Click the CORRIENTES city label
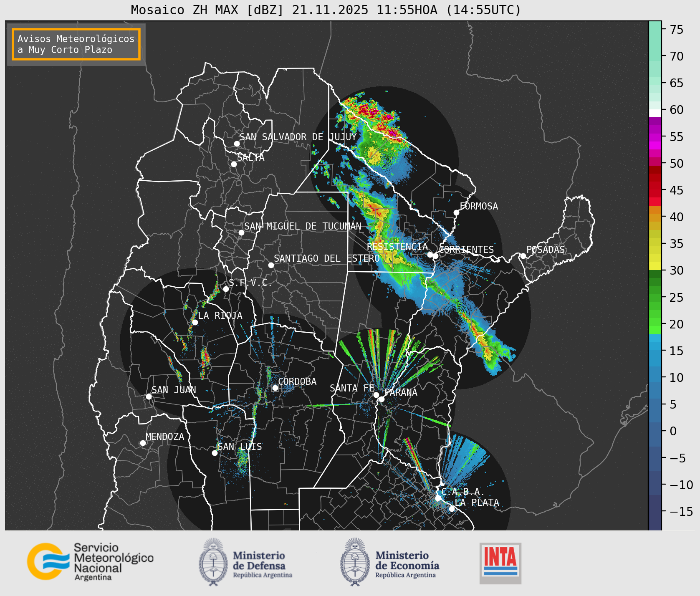 467,250
